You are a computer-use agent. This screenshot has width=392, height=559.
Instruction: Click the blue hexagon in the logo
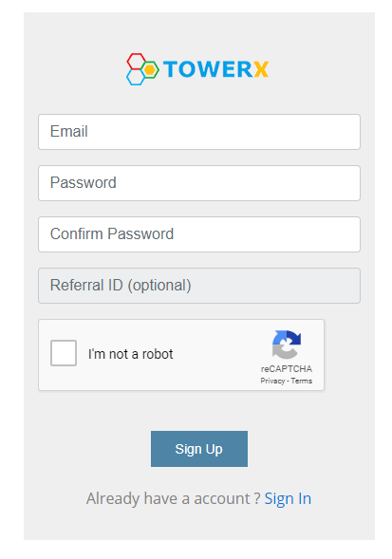click(136, 78)
